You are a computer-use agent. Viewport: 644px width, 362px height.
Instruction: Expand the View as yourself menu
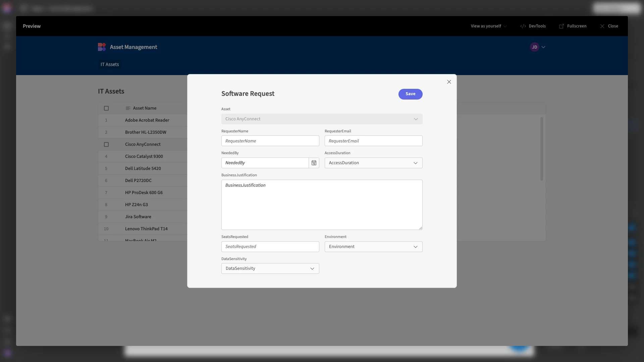489,26
